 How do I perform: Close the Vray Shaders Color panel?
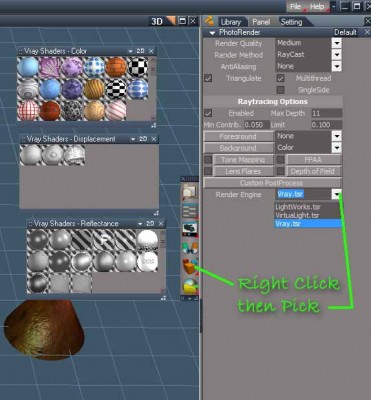[151, 51]
